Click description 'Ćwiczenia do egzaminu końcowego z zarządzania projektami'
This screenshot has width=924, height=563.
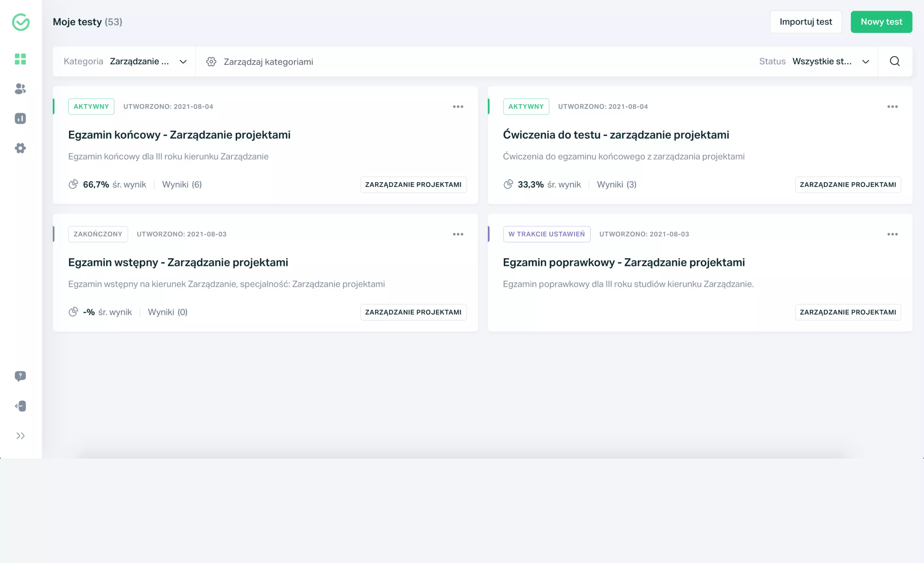click(x=624, y=156)
